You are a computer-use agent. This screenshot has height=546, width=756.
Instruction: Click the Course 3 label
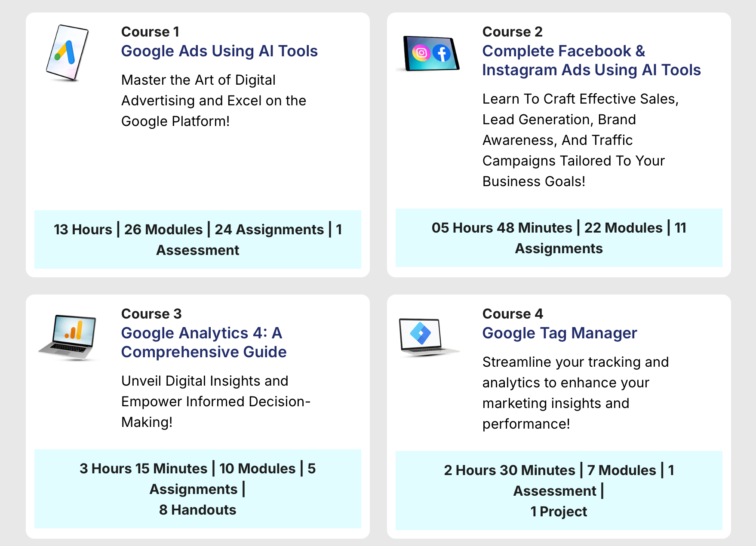(151, 314)
